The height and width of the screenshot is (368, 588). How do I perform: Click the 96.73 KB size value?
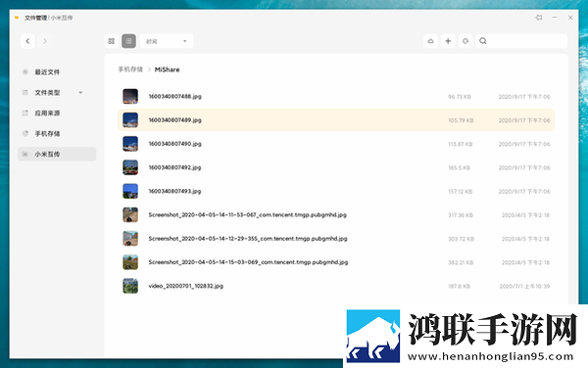[x=460, y=97]
